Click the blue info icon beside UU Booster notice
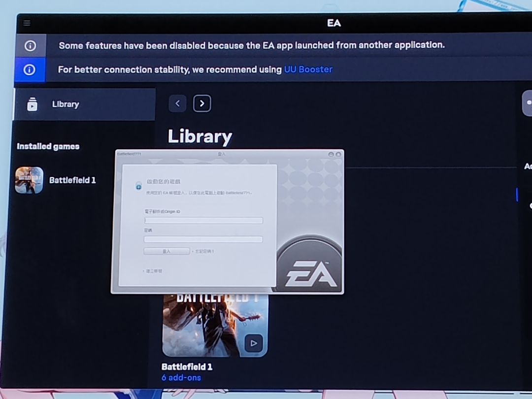The width and height of the screenshot is (532, 399). 29,69
